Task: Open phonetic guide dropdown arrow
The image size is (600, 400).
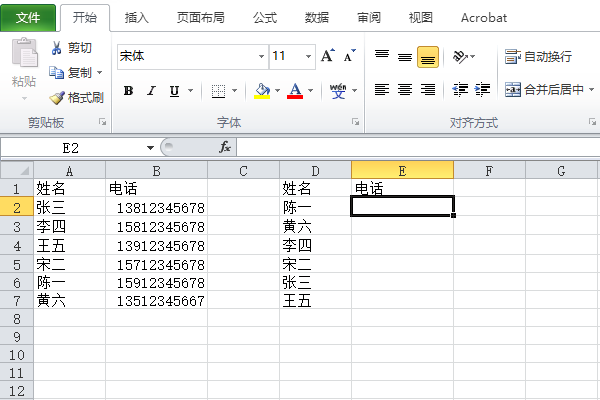Action: (354, 91)
